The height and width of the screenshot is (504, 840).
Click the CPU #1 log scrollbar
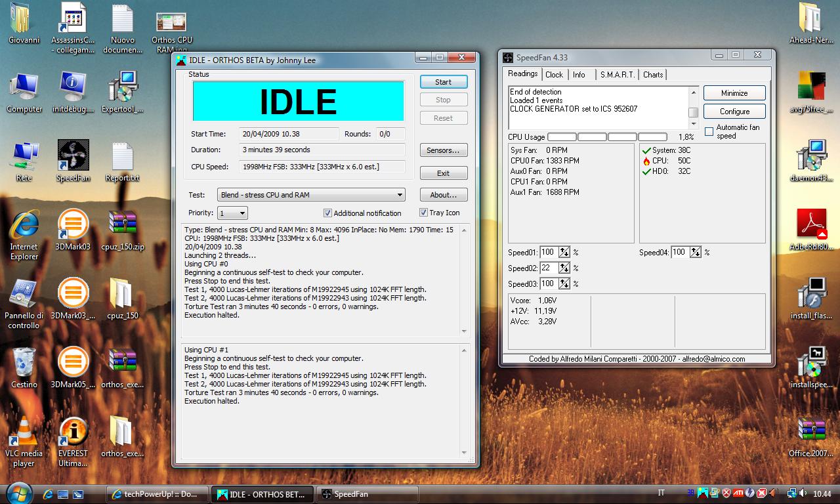pos(465,400)
